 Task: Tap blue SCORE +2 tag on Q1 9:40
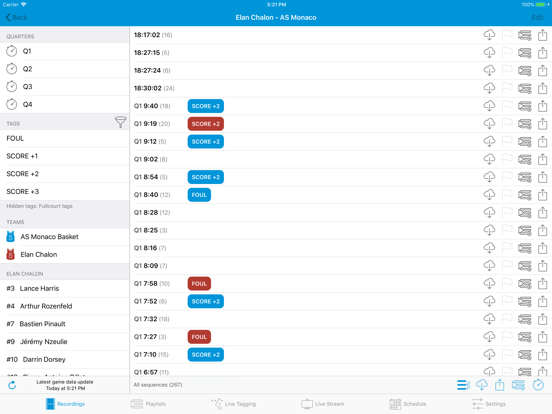[x=206, y=106]
